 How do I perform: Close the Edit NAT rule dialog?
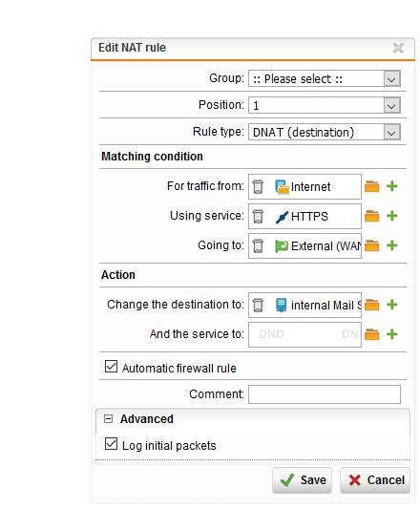click(x=398, y=48)
